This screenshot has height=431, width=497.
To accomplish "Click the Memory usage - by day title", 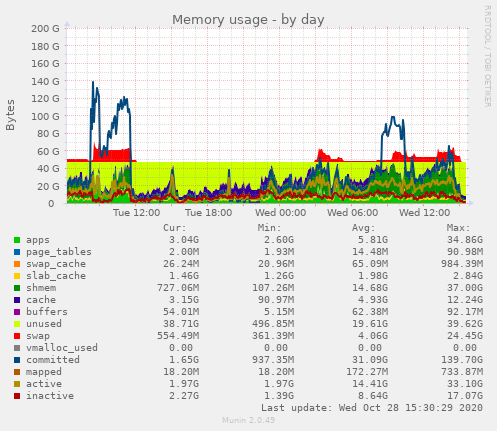I will tap(248, 20).
